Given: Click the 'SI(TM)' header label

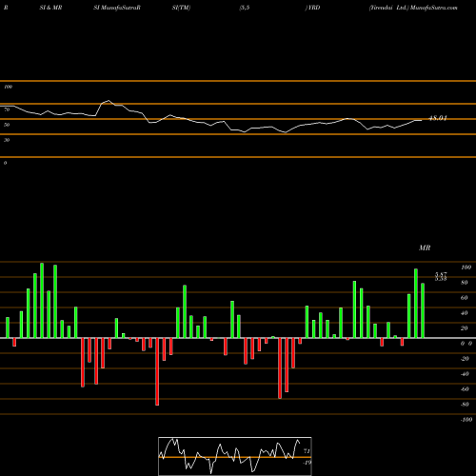Looking at the screenshot, I should [x=181, y=8].
